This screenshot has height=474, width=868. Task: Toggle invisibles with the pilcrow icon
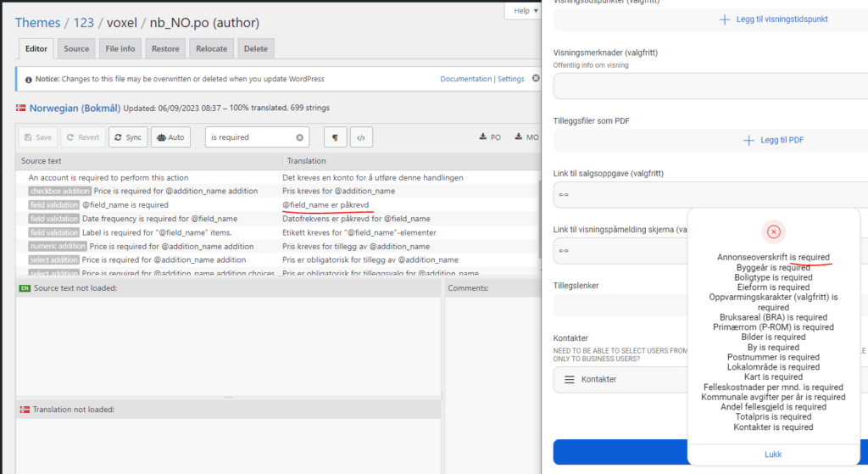(x=335, y=137)
